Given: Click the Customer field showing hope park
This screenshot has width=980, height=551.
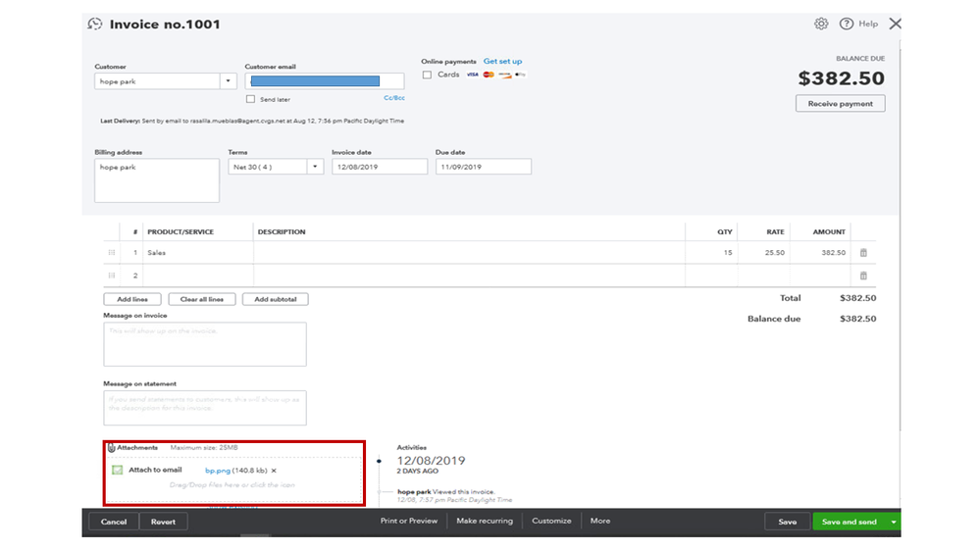Looking at the screenshot, I should click(157, 81).
